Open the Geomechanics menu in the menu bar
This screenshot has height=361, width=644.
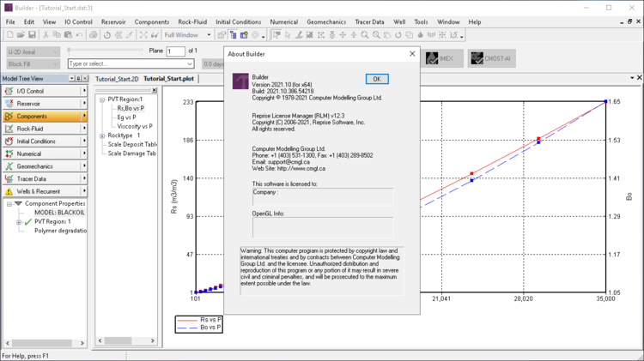(x=325, y=22)
